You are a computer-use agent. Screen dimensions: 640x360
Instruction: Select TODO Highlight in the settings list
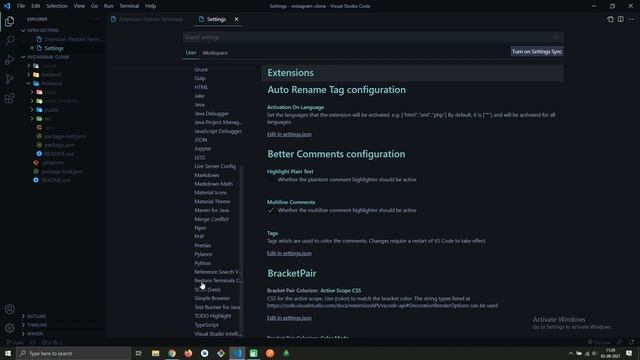pyautogui.click(x=213, y=316)
